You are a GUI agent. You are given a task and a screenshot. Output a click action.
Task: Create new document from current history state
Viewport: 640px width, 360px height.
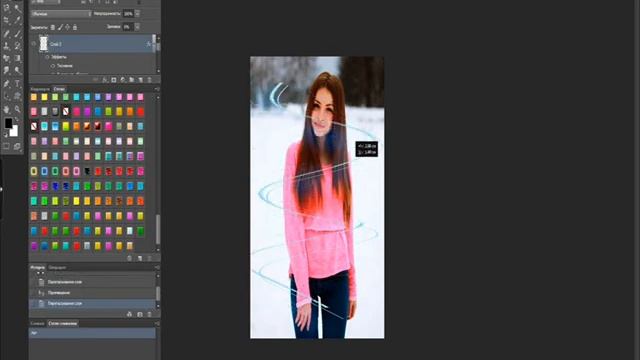(x=129, y=314)
